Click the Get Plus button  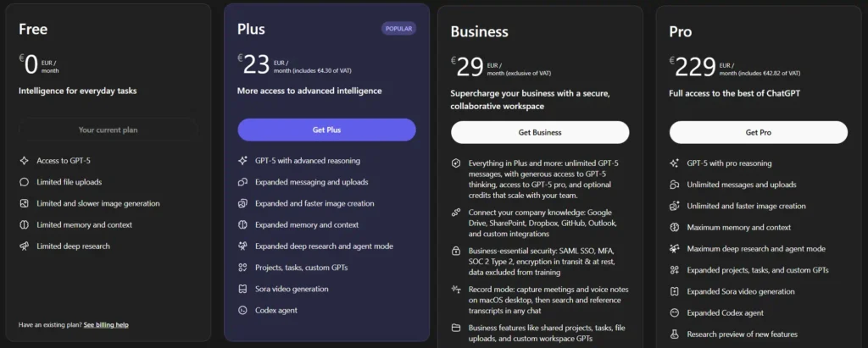point(326,130)
